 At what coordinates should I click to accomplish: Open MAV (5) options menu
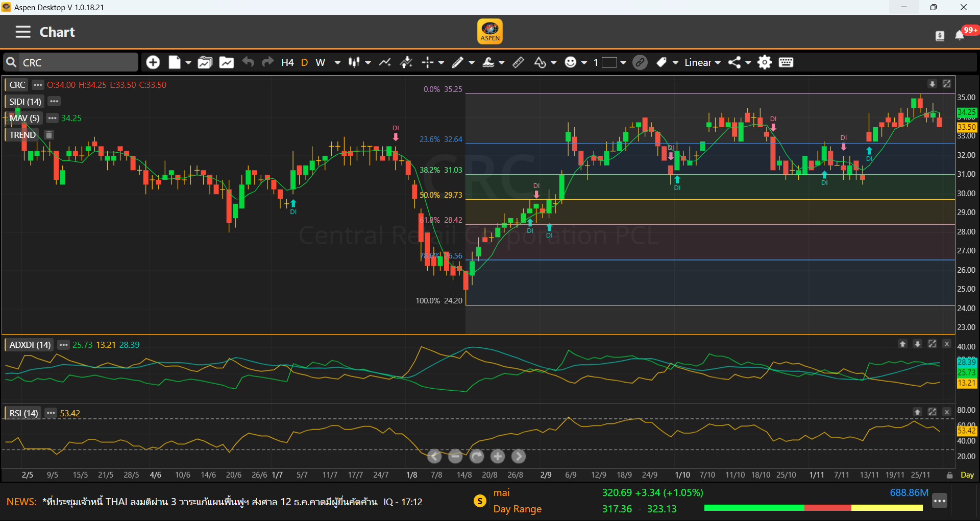click(x=52, y=118)
